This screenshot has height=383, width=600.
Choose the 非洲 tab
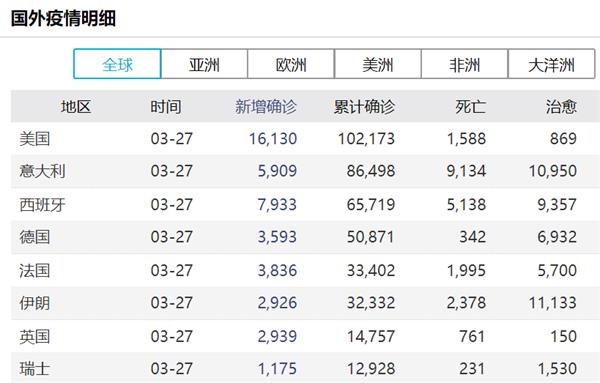[465, 64]
